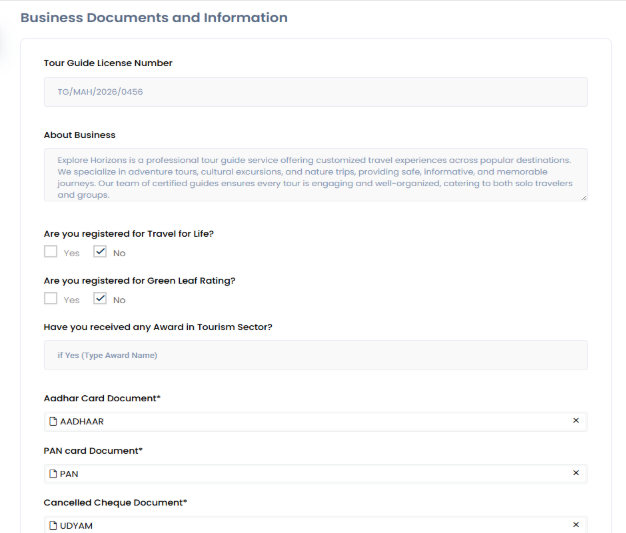The height and width of the screenshot is (533, 626).
Task: Uncheck No for Green Leaf Rating
Action: coord(100,299)
